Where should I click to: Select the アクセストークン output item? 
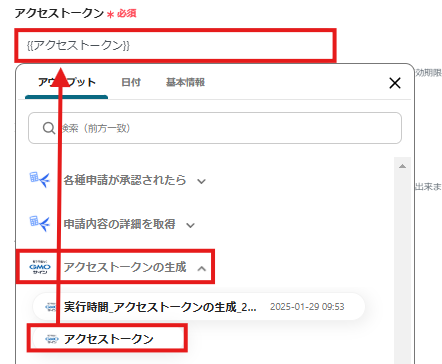(x=108, y=339)
